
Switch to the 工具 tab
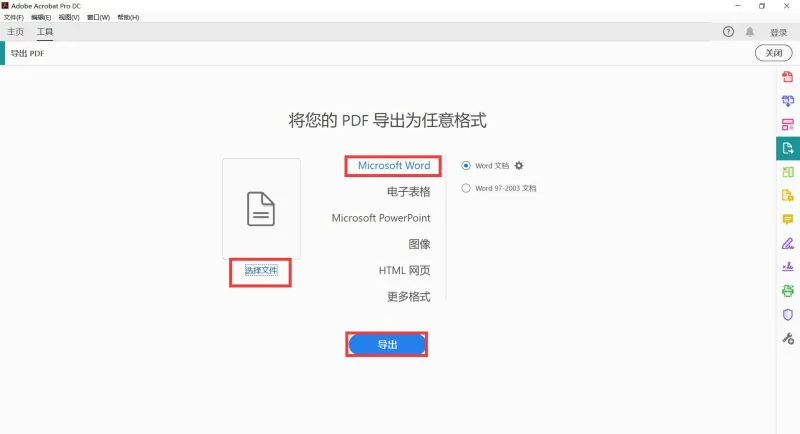pyautogui.click(x=45, y=32)
